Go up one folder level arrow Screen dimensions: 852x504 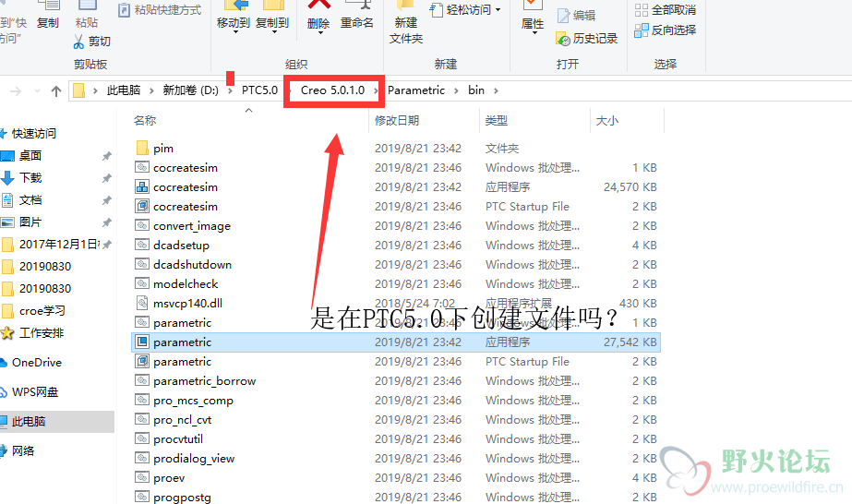pyautogui.click(x=56, y=90)
